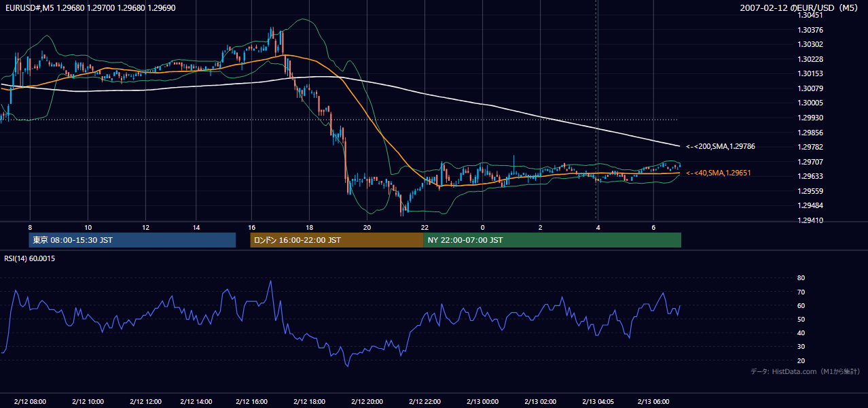Viewport: 868px width, 408px height.
Task: Select price axis label 1.30302
Action: pos(810,44)
